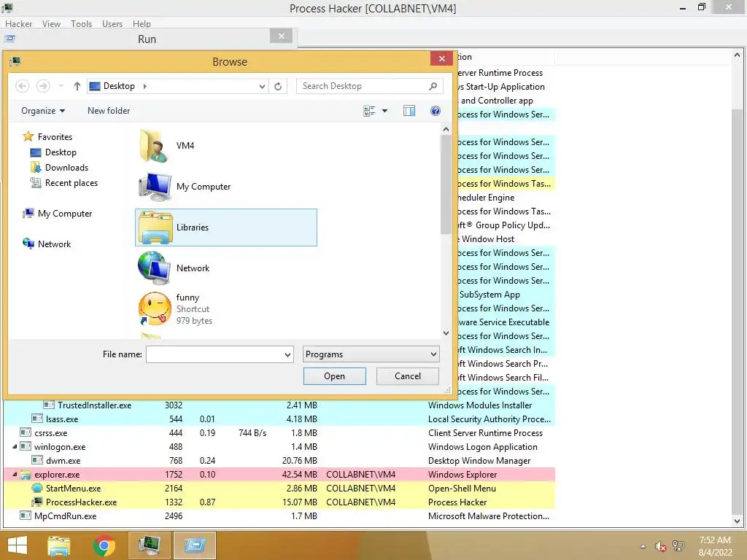Select ProcessHacker.exe process row
The width and height of the screenshot is (747, 560).
click(x=279, y=502)
